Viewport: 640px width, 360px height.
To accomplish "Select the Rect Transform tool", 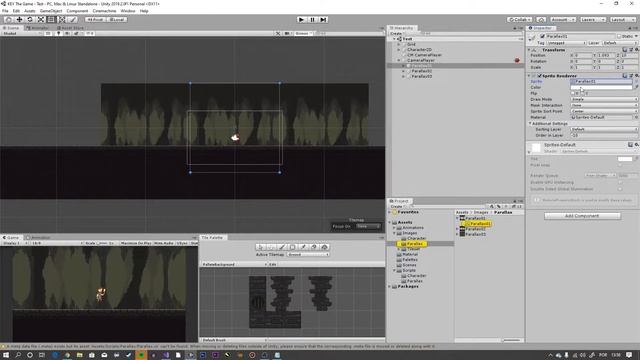I will click(x=51, y=19).
